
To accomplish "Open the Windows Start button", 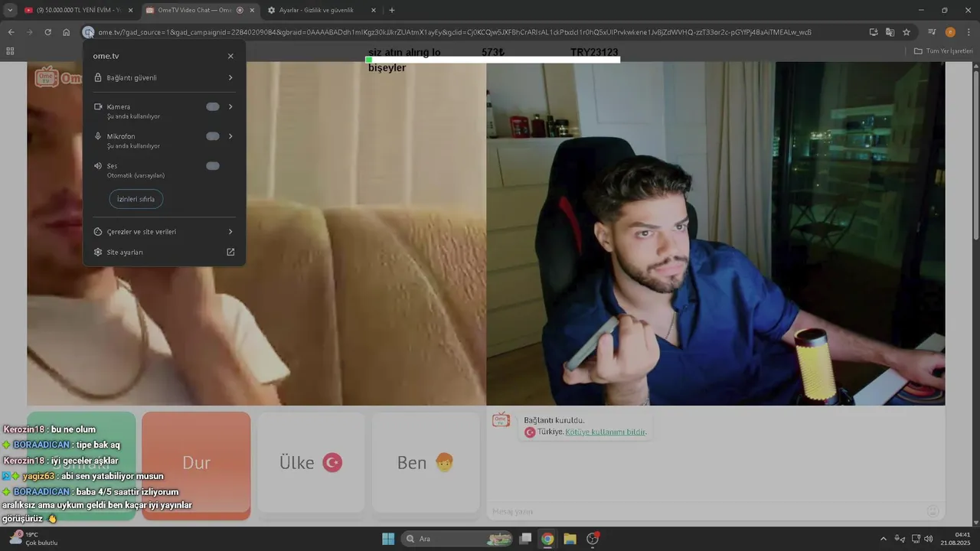I will pos(388,539).
